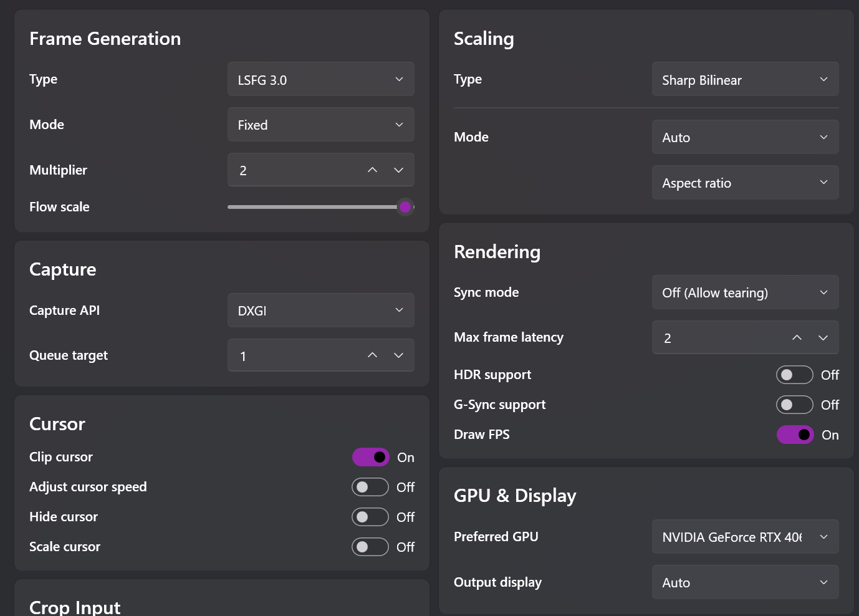Click the Crop Input section heading

75,607
